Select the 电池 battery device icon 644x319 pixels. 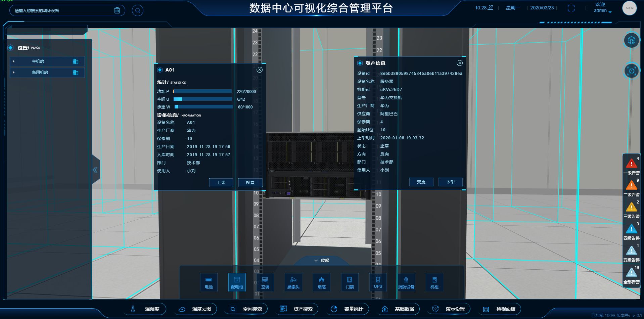pyautogui.click(x=209, y=282)
